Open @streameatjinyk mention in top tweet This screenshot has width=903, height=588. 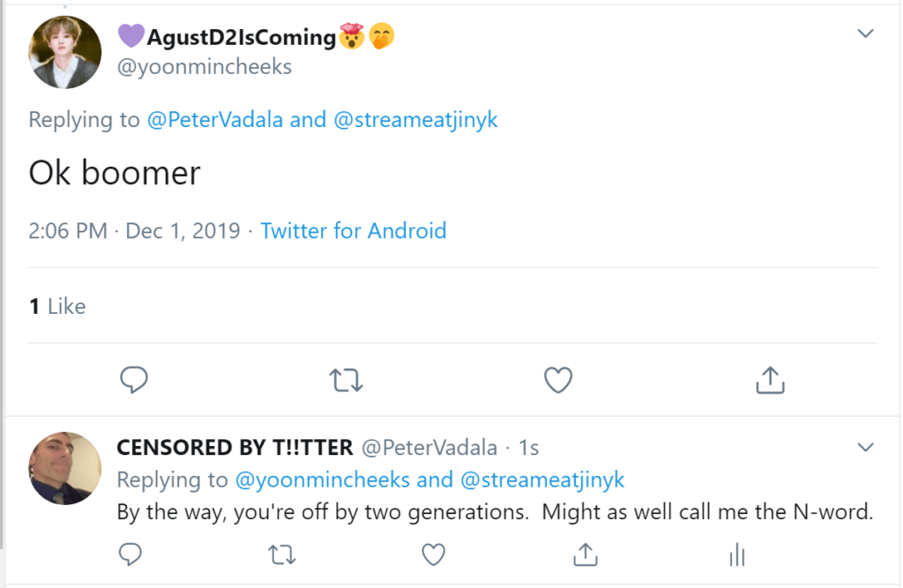(x=415, y=120)
